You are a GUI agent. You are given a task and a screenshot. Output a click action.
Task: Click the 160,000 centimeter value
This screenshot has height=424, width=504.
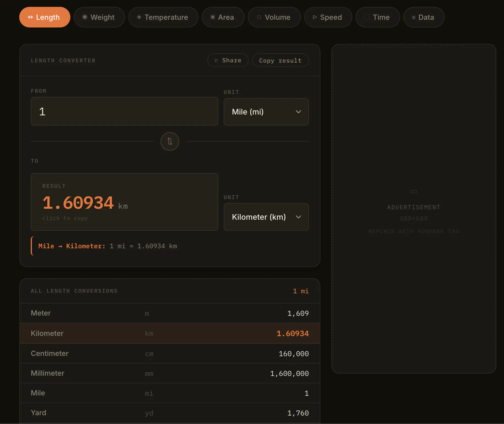(x=294, y=354)
